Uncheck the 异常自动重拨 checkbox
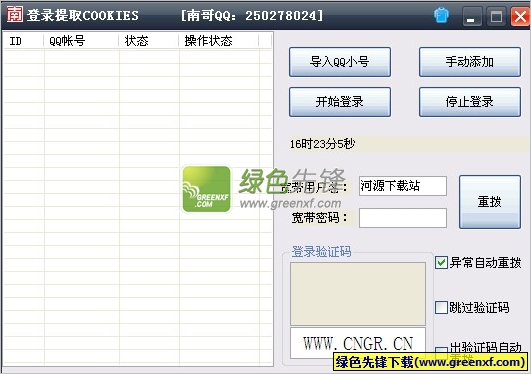531x374 pixels. [x=441, y=263]
